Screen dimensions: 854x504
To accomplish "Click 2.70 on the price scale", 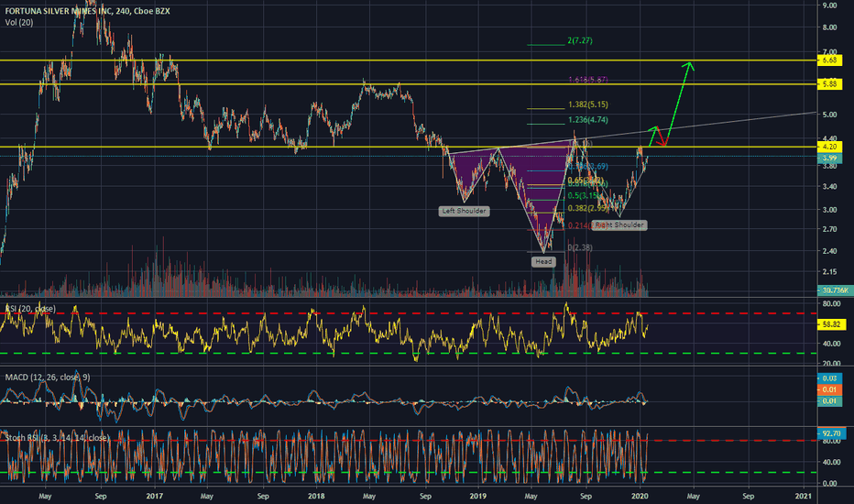I will 830,229.
